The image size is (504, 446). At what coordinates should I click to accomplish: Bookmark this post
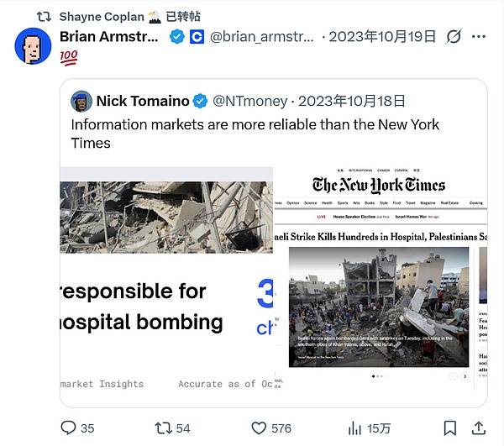click(x=450, y=428)
